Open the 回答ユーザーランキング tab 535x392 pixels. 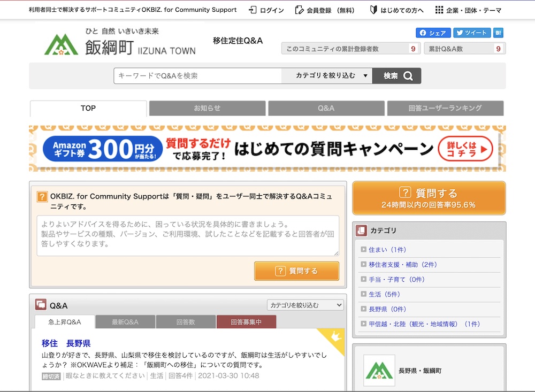445,108
